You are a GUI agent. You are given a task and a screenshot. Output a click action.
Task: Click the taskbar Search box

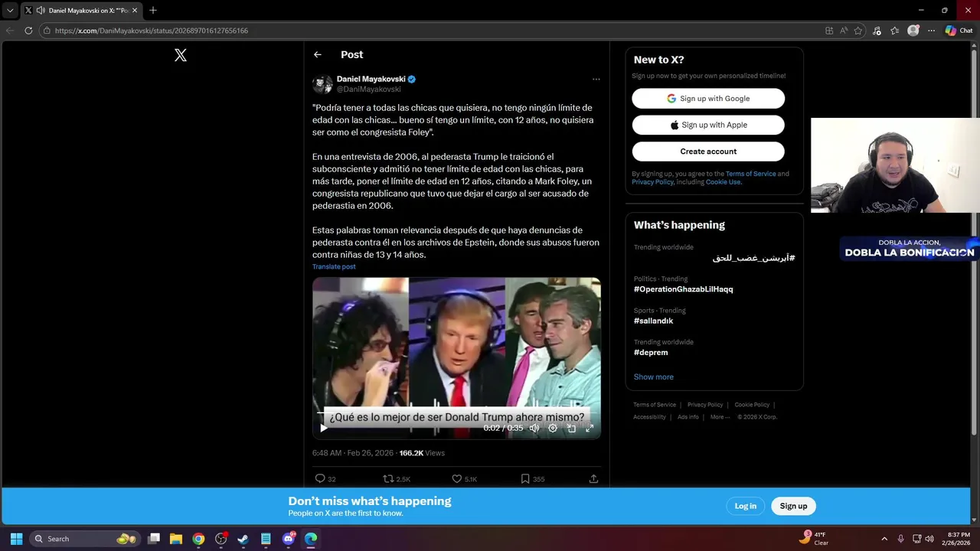pos(86,539)
